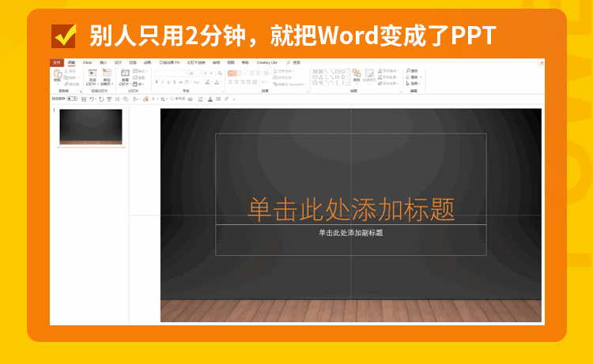
Task: Switch to the Design (设计) tab
Action: [118, 62]
